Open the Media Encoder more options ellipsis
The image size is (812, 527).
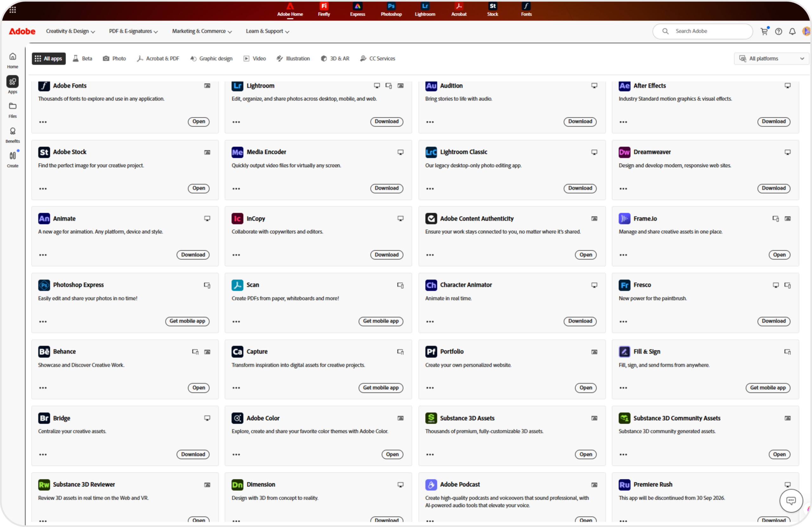point(236,189)
